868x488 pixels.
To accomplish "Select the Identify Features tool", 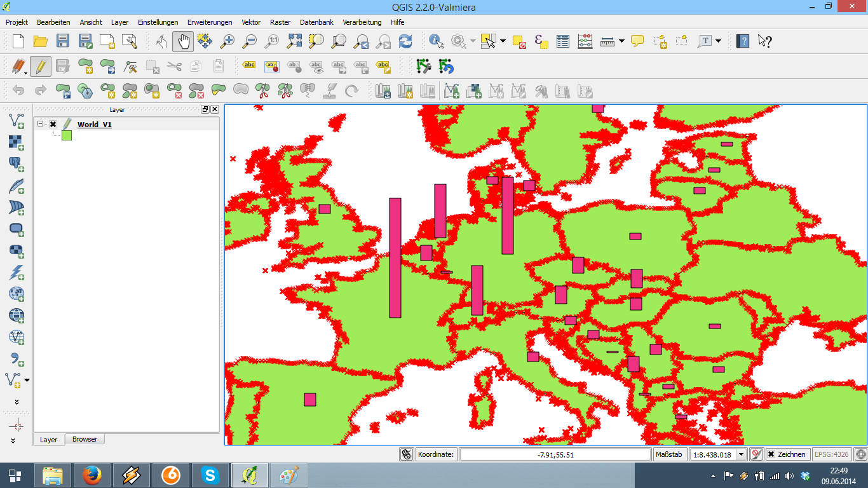I will [x=436, y=41].
